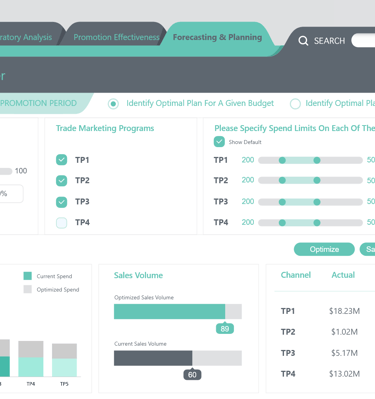Click the TP3 spend slider right handle
Image resolution: width=375 pixels, height=399 pixels.
coord(317,202)
